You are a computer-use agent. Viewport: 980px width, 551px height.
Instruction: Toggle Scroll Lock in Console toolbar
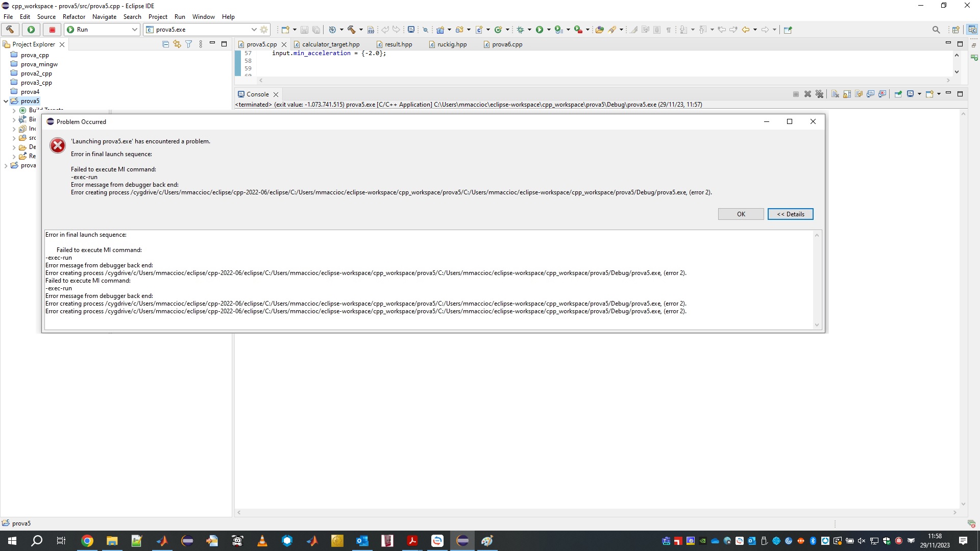coord(847,94)
